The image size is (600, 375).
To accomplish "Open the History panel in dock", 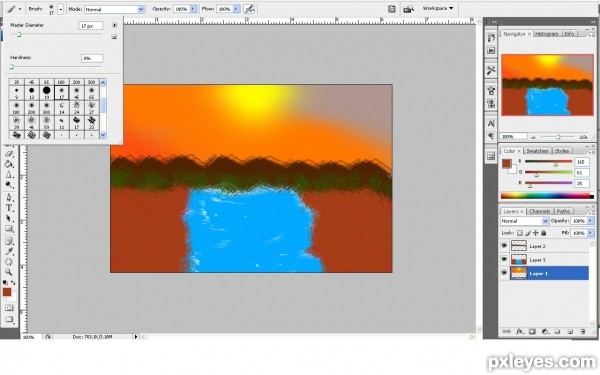I will click(x=491, y=38).
